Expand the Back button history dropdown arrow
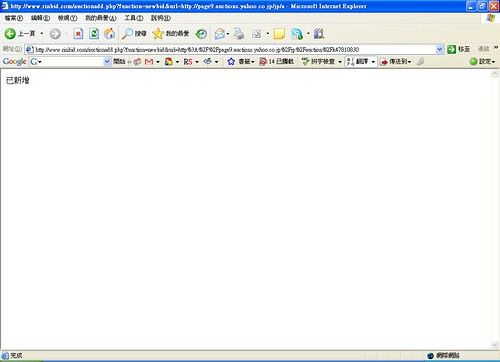The image size is (500, 362). (42, 34)
